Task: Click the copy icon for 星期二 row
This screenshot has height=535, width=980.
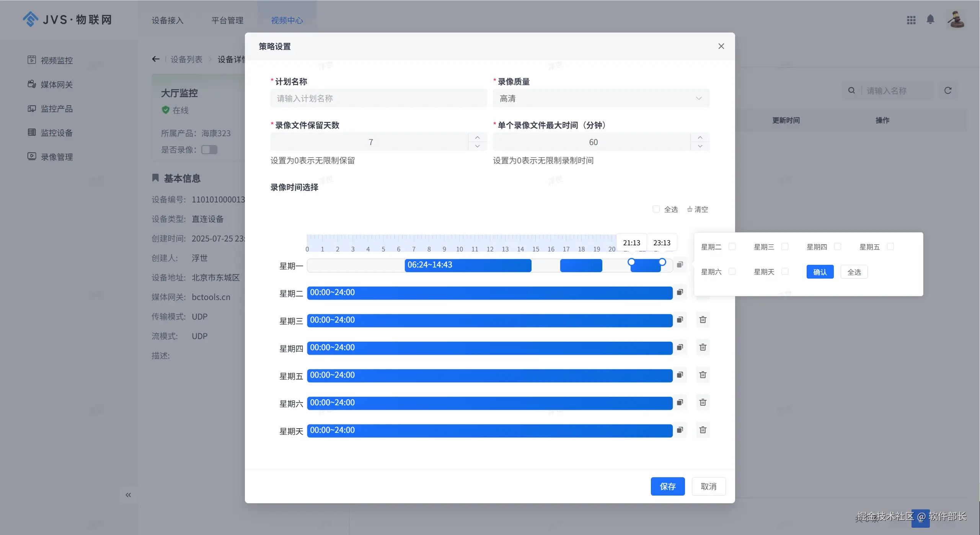Action: (680, 292)
